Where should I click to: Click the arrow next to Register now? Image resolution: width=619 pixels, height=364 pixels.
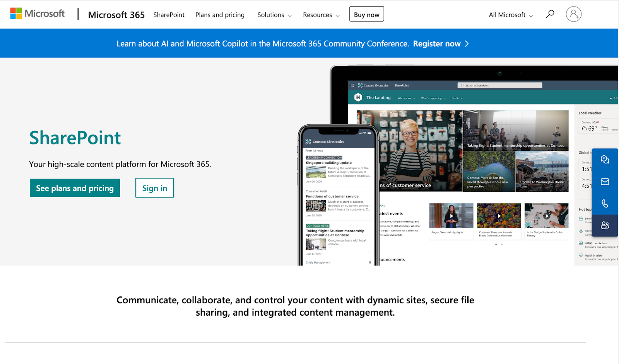pyautogui.click(x=467, y=44)
